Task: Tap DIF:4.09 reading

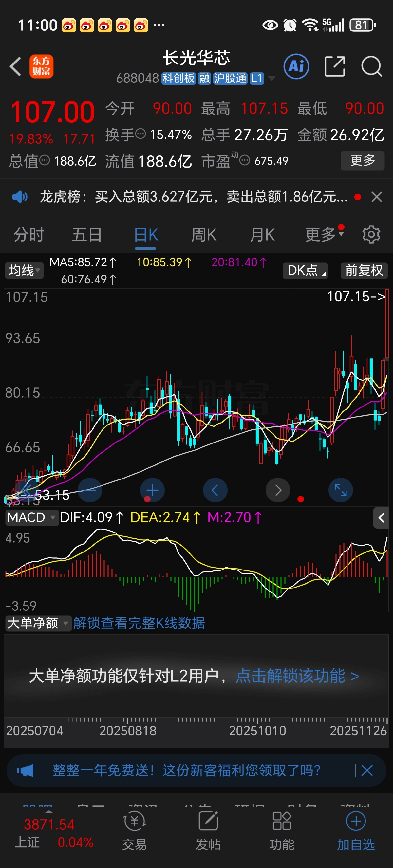Action: click(92, 517)
